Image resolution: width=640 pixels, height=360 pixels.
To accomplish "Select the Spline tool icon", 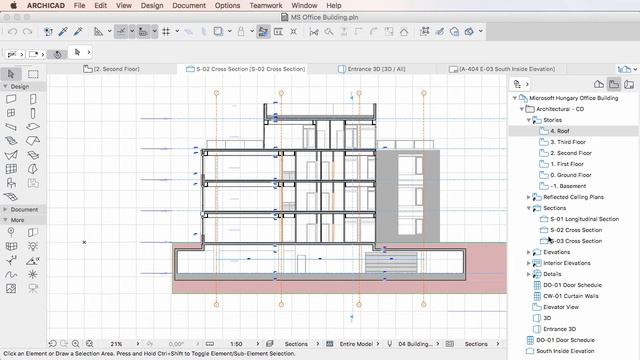I will click(x=11, y=274).
